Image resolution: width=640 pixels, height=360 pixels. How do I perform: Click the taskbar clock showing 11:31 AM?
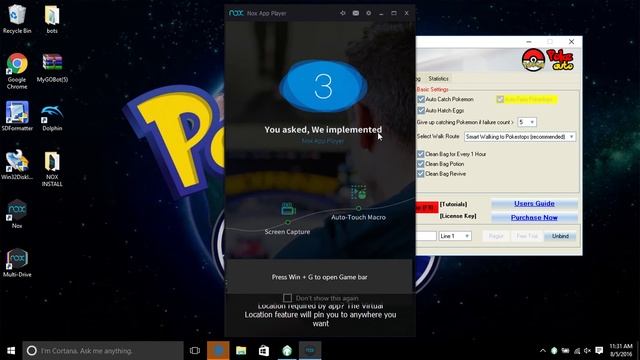click(x=620, y=350)
